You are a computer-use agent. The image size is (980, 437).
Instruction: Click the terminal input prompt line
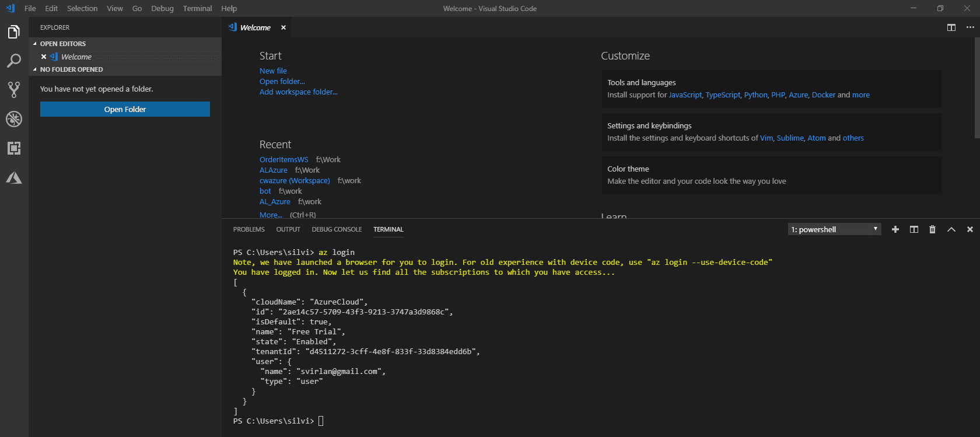pyautogui.click(x=278, y=421)
